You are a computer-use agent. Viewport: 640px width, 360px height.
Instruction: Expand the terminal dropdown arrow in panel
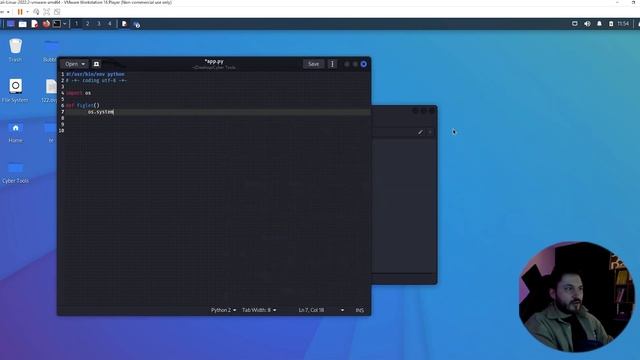pos(64,24)
